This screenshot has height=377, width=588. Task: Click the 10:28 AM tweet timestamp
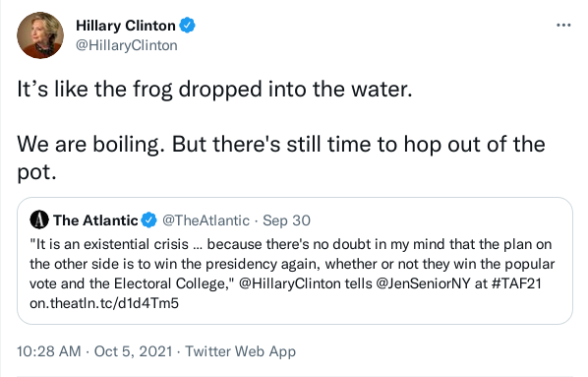[x=49, y=351]
